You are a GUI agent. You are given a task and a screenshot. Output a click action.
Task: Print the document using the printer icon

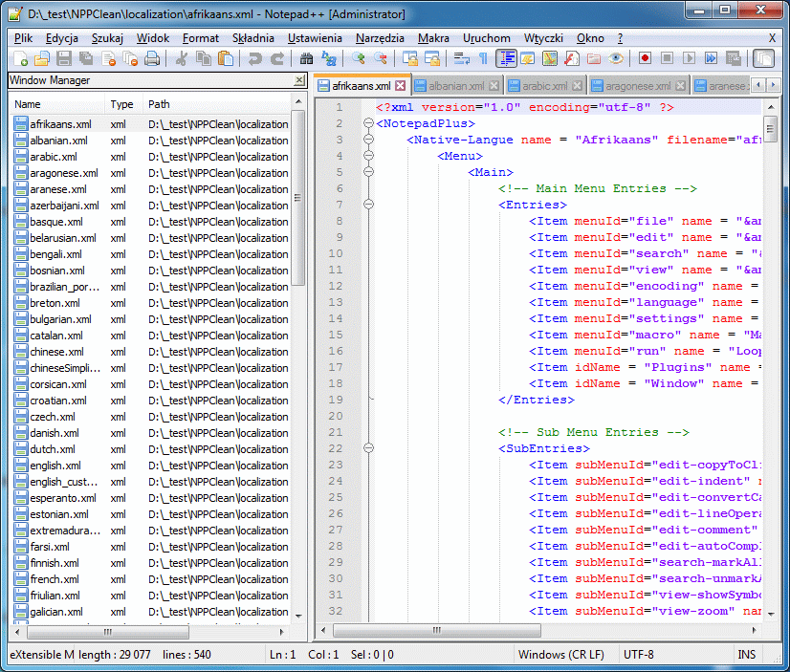coord(153,59)
